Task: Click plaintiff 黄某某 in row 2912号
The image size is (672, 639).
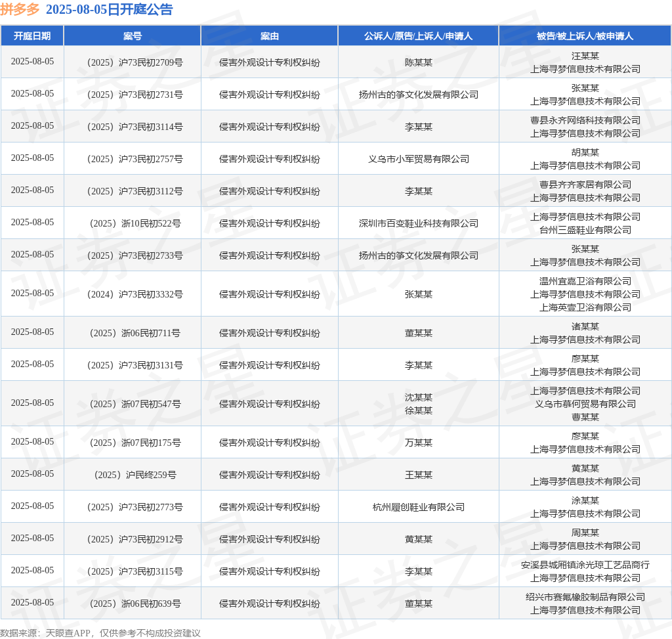Action: [x=418, y=539]
